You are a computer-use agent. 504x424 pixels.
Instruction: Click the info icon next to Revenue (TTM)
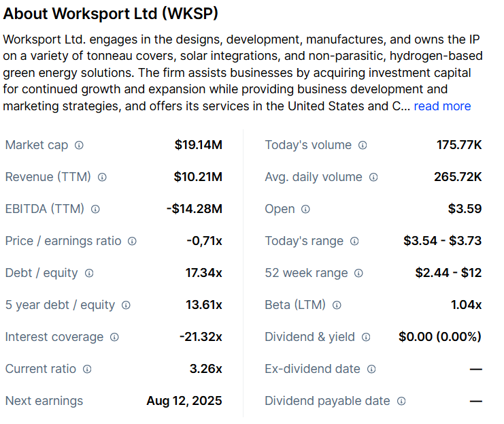pyautogui.click(x=102, y=177)
